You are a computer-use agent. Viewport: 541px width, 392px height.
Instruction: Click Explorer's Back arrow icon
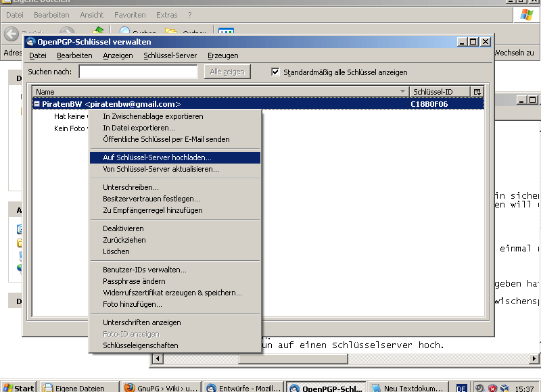[x=11, y=34]
